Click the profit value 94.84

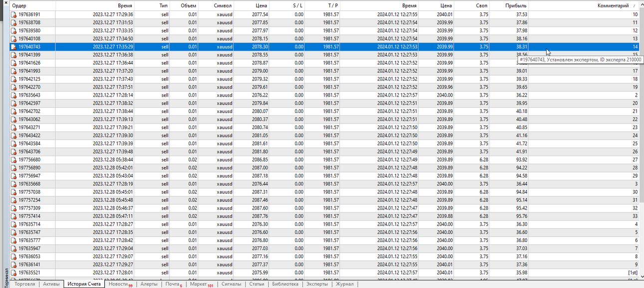[521, 191]
